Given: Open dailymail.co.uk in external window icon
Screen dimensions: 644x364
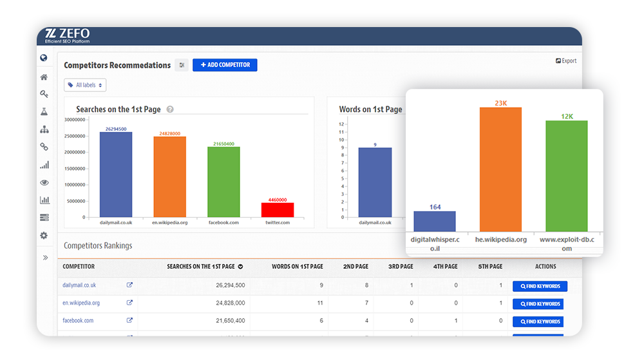Looking at the screenshot, I should point(129,285).
